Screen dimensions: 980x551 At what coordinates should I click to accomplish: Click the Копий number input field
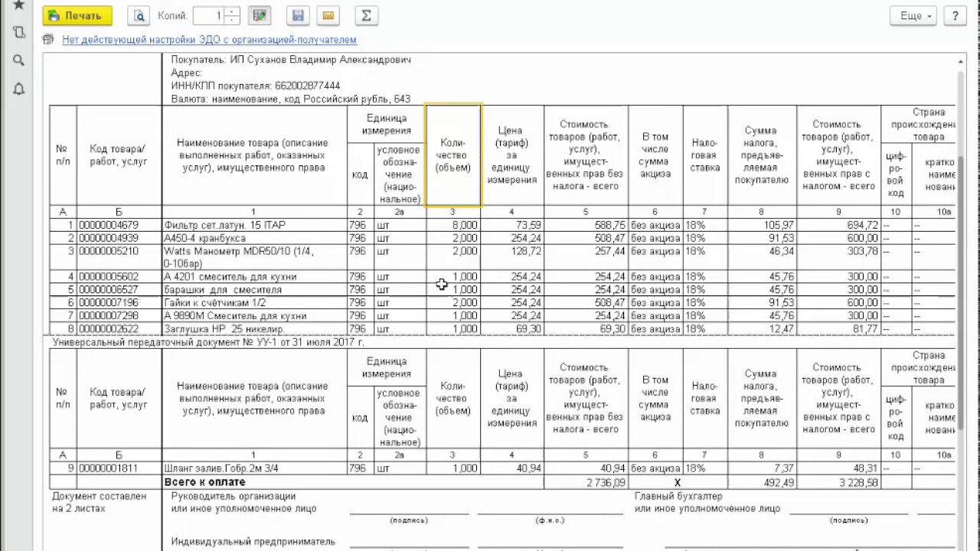(x=210, y=15)
